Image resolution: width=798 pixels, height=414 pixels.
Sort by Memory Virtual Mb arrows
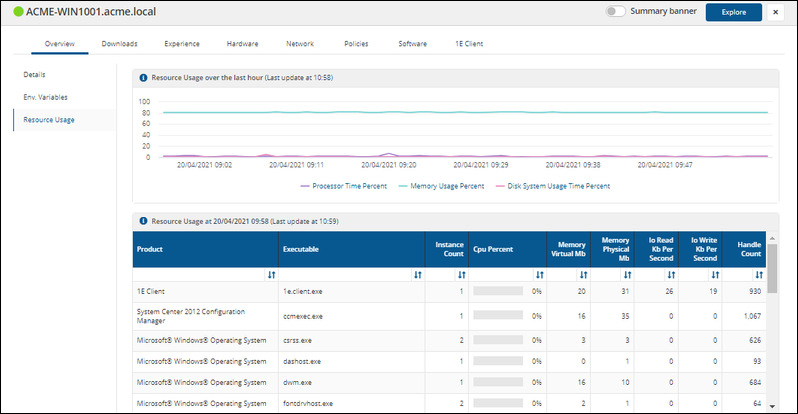(x=583, y=274)
